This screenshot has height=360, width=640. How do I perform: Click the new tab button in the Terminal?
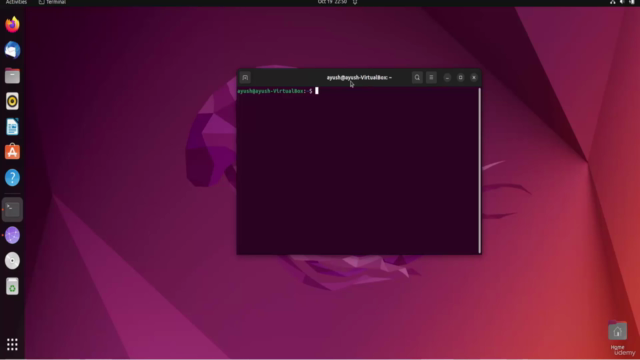[x=245, y=78]
